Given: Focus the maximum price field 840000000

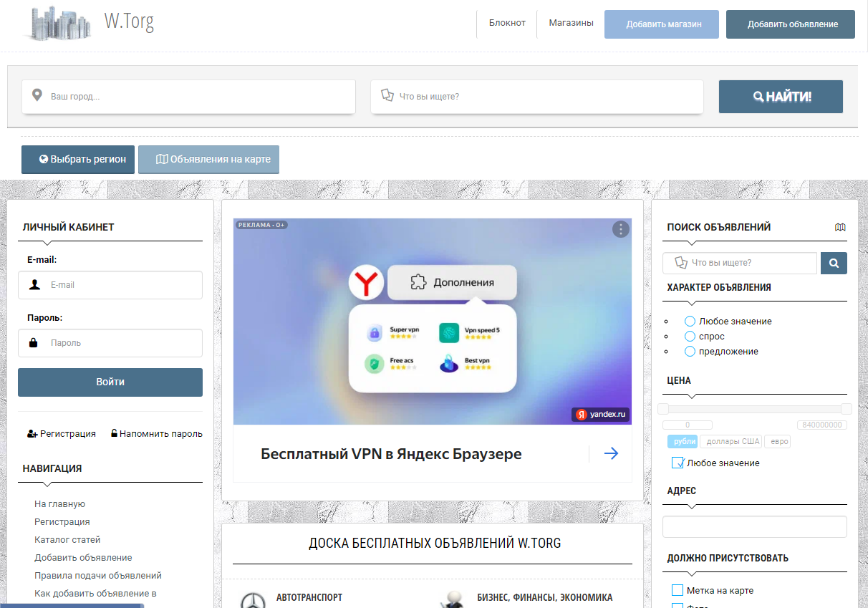Looking at the screenshot, I should pyautogui.click(x=822, y=425).
